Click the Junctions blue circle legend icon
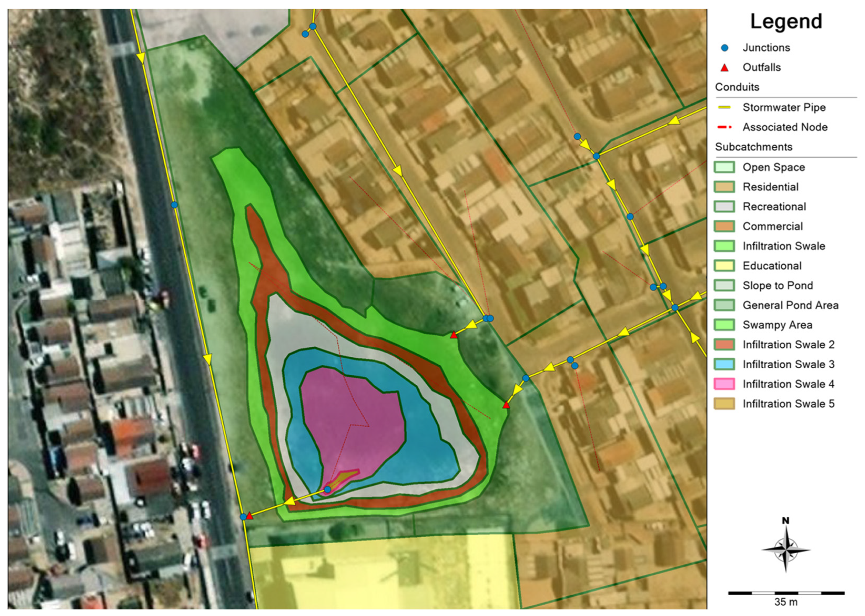This screenshot has width=865, height=616. coord(724,48)
